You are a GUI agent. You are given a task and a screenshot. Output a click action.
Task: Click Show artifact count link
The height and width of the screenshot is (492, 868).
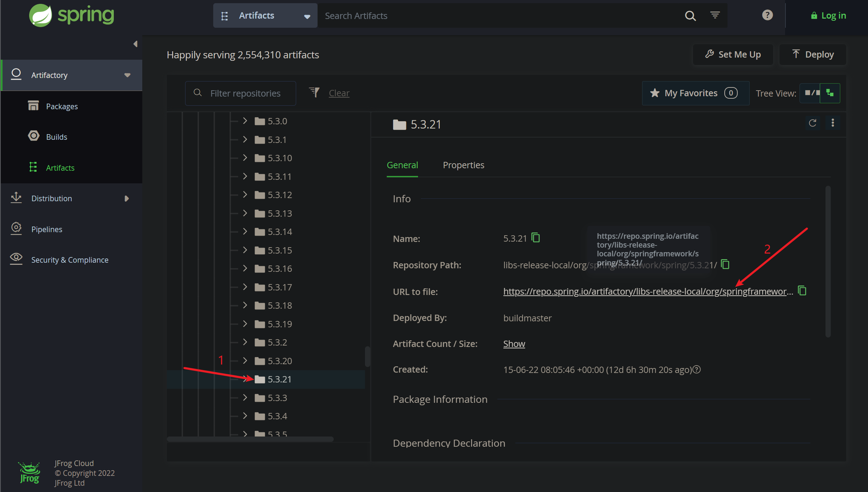pyautogui.click(x=514, y=344)
